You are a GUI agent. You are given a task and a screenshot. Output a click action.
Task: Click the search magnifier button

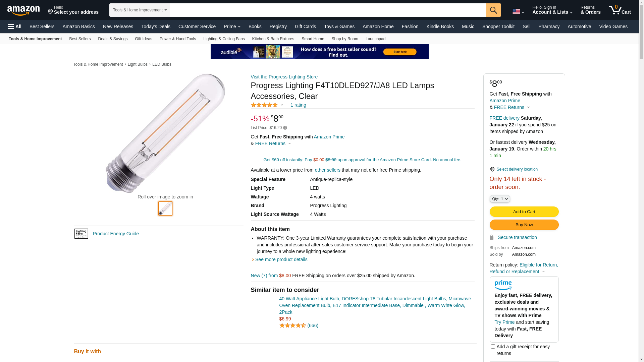tap(493, 10)
